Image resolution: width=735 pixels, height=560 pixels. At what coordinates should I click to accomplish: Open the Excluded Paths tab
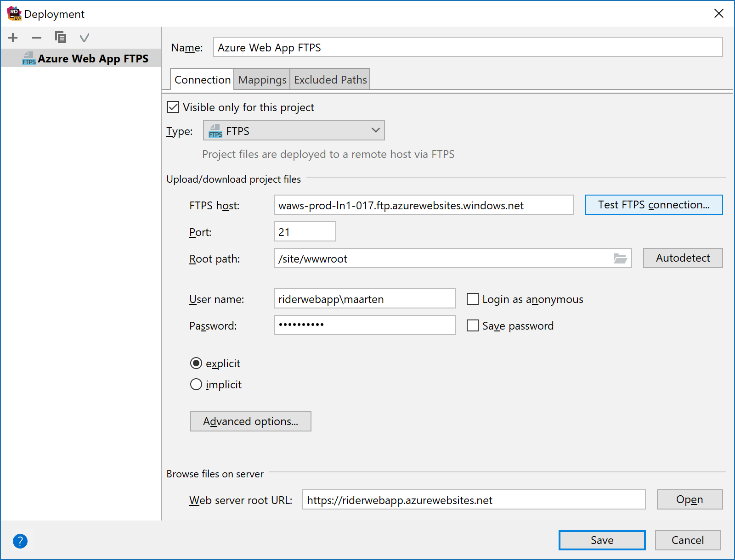[x=329, y=79]
